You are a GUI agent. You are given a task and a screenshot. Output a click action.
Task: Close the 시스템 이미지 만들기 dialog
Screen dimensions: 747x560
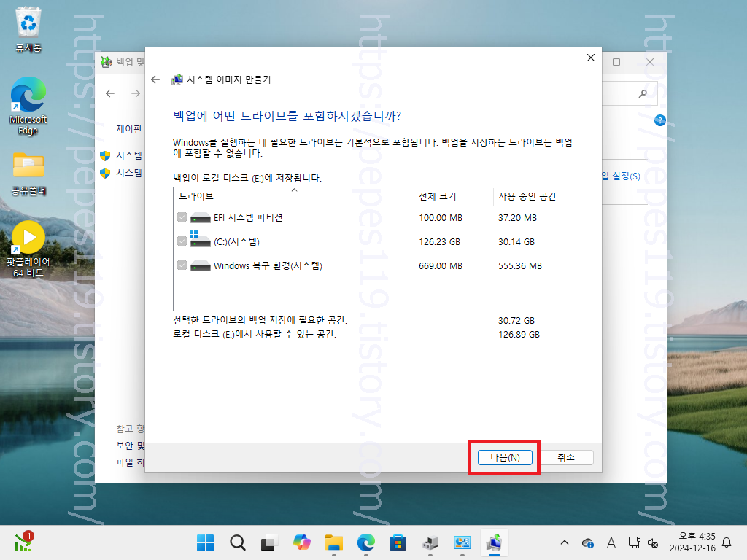[591, 58]
